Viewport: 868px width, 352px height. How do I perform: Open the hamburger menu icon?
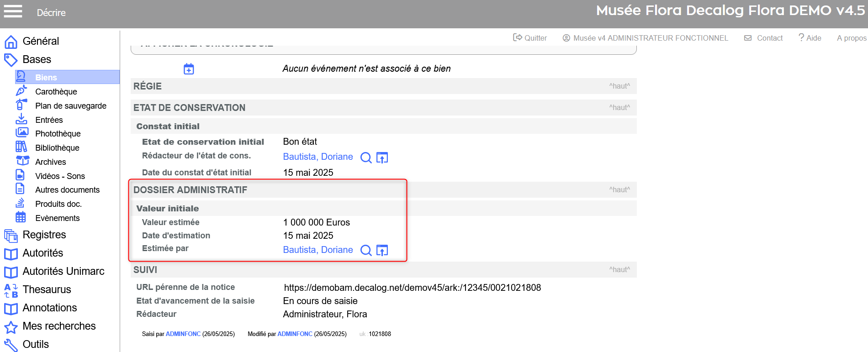(x=13, y=11)
